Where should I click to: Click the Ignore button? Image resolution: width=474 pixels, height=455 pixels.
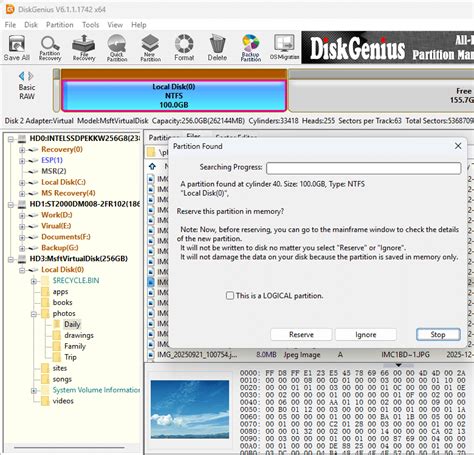coord(366,335)
